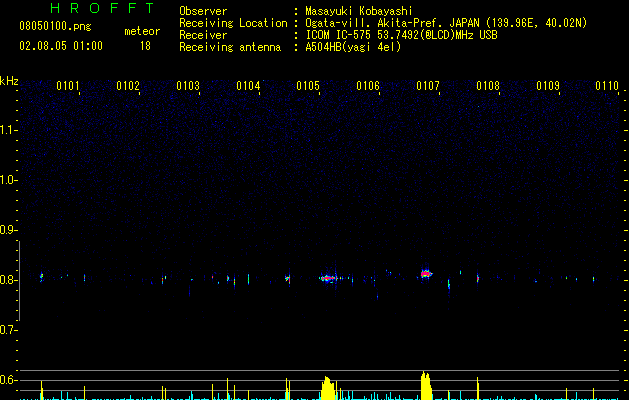Click the A504HB(yagi 4el) antenna value
This screenshot has height=400, width=629.
pos(353,47)
